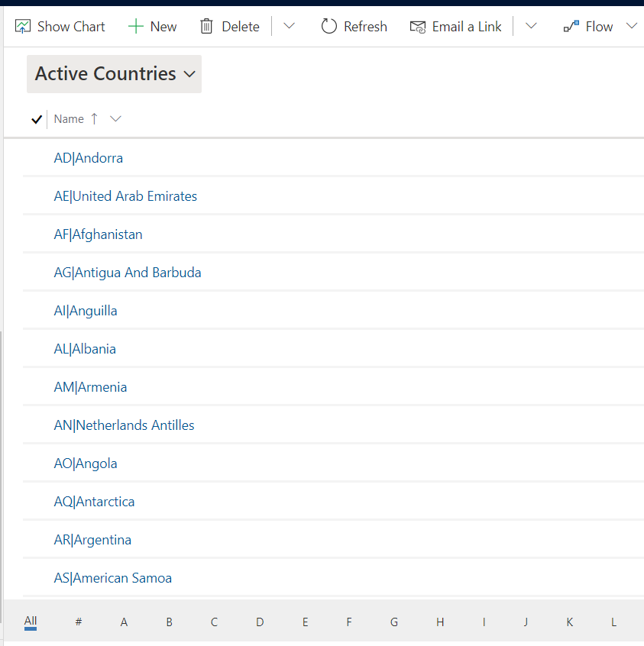Filter records by the # symbol
This screenshot has width=644, height=646.
[79, 622]
